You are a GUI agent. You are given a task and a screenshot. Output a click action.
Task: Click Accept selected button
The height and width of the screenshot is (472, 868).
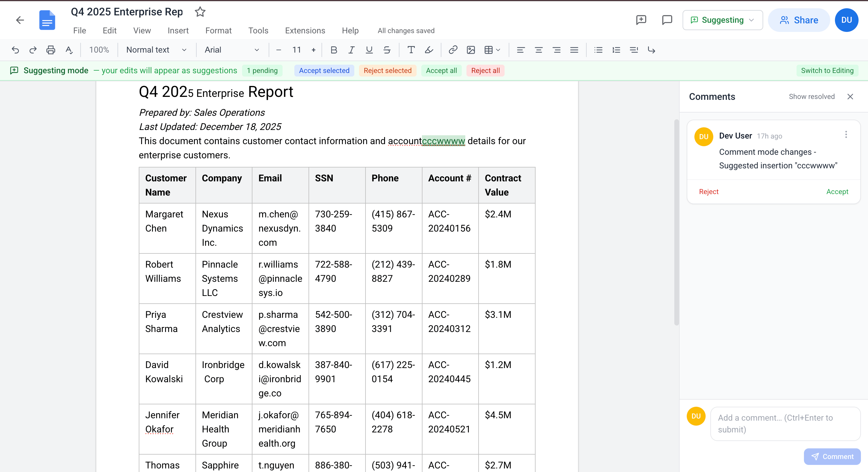point(324,71)
